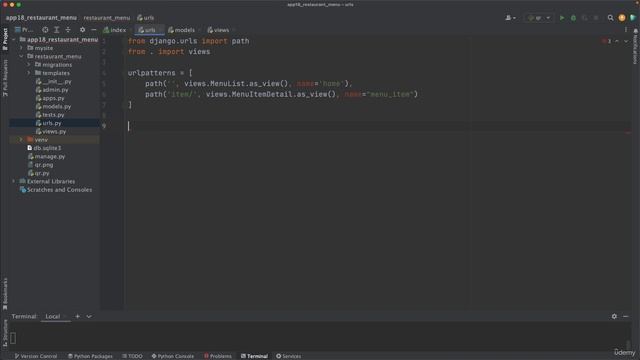This screenshot has height=360, width=640.
Task: Select the Local terminal tab
Action: pos(53,316)
